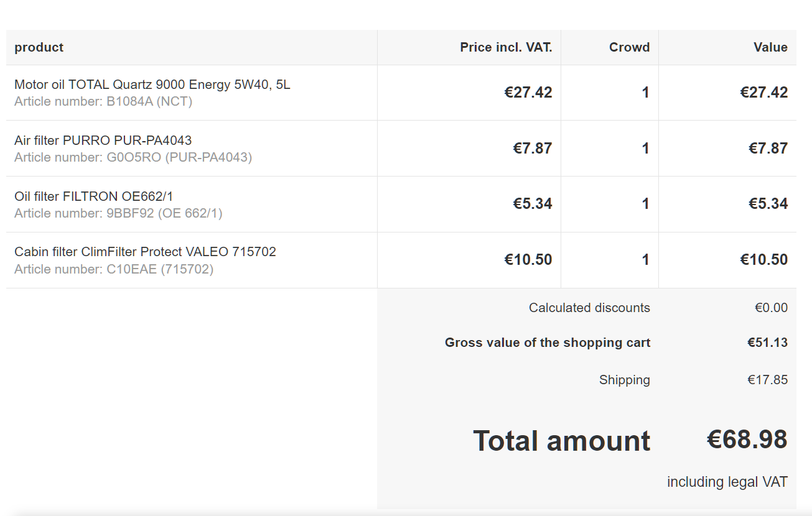Click the Oil filter FILTRON OE662/1 name
The image size is (812, 516).
(93, 196)
